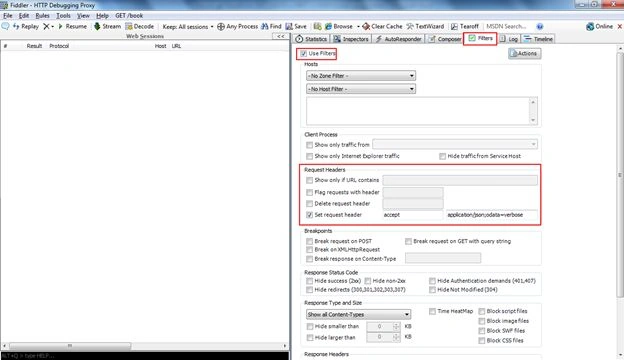624x360 pixels.
Task: Increase the Hide smaller than KB spinner
Action: [396, 324]
